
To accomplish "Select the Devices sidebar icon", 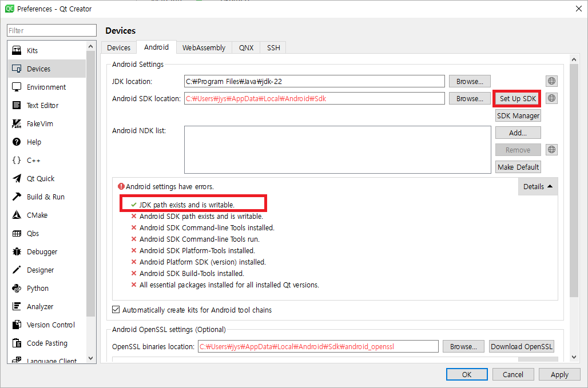I will pyautogui.click(x=17, y=69).
